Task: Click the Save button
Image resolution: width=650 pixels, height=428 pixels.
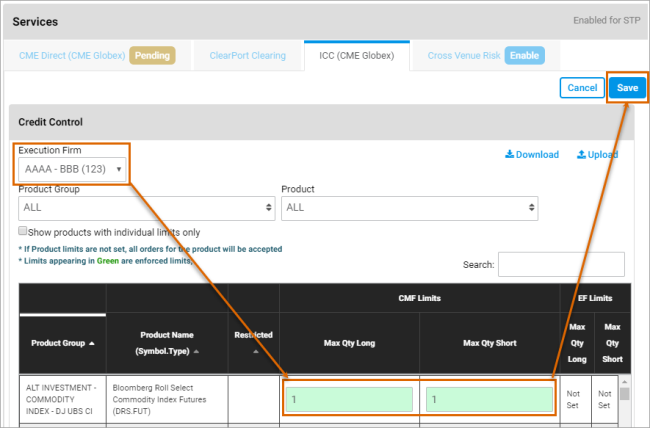Action: point(627,88)
